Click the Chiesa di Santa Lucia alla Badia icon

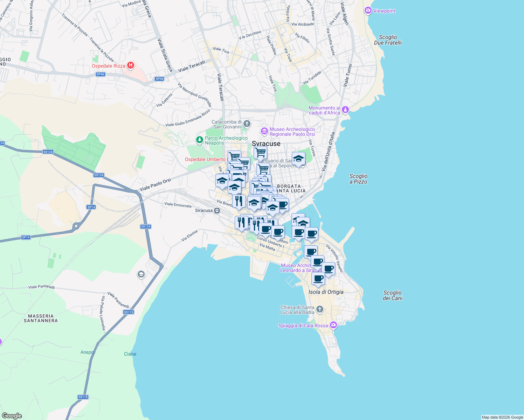point(319,309)
